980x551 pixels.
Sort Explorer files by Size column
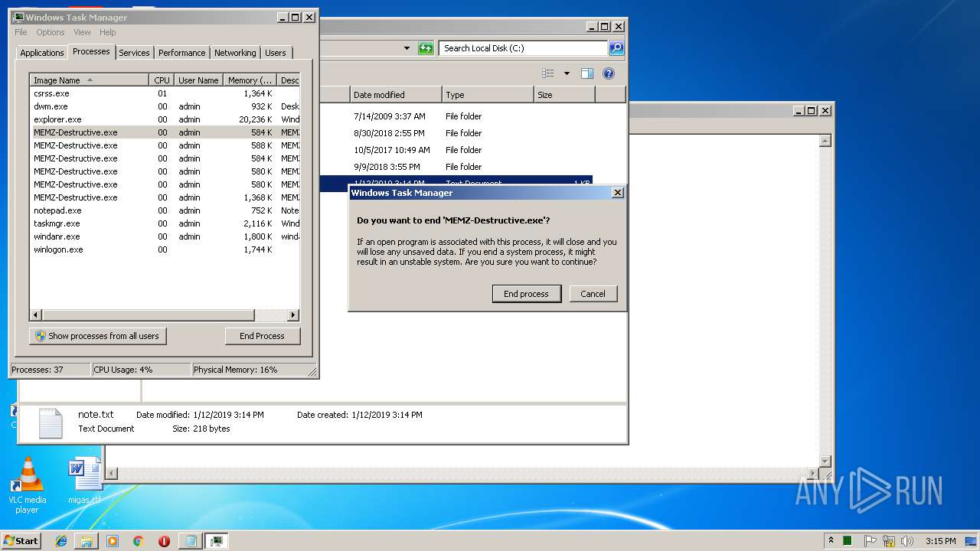point(564,95)
